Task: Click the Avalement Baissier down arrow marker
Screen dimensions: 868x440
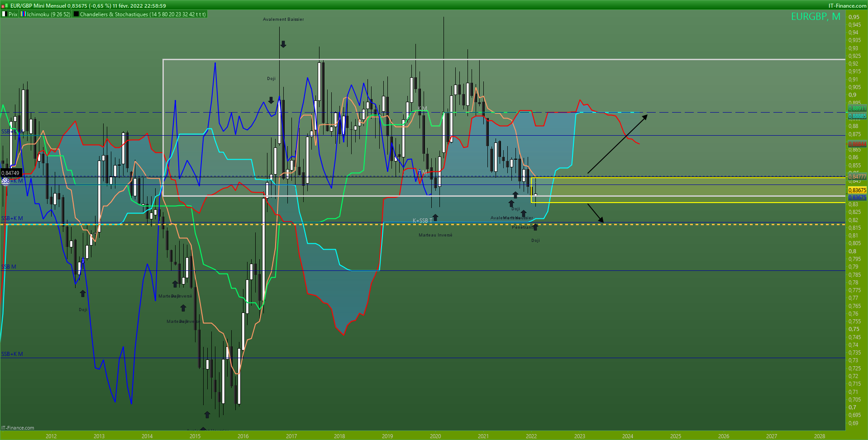Action: point(283,44)
